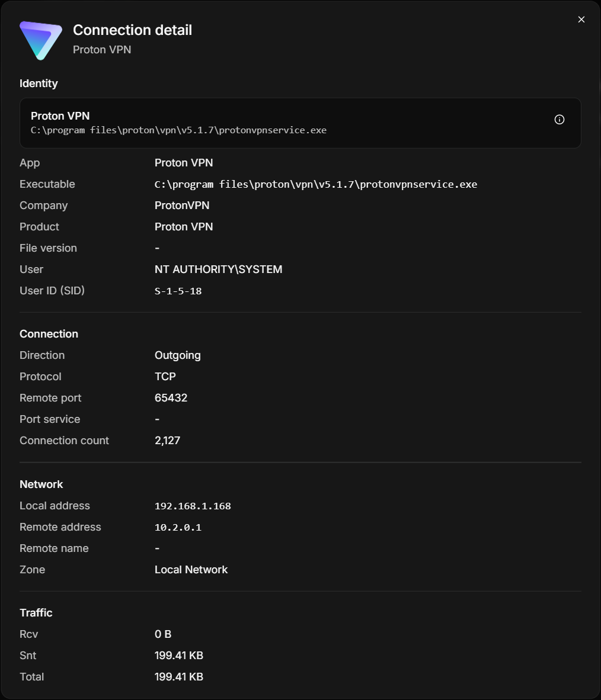Select the remote address 10.2.0.1
The height and width of the screenshot is (700, 601).
178,527
